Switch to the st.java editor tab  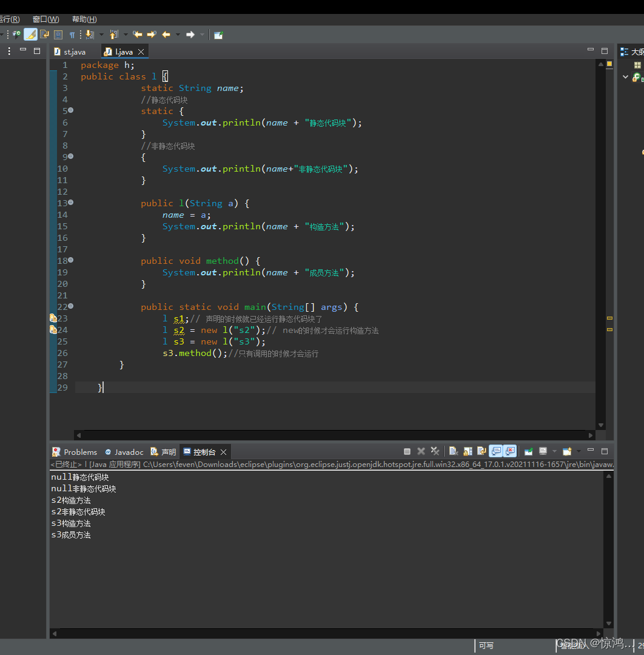[74, 52]
